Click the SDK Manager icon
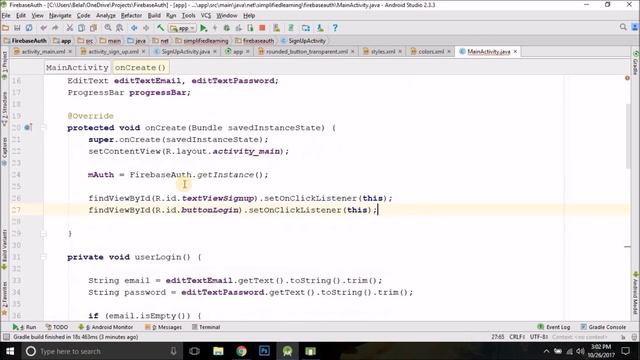Viewport: 640px width, 360px height. (320, 28)
